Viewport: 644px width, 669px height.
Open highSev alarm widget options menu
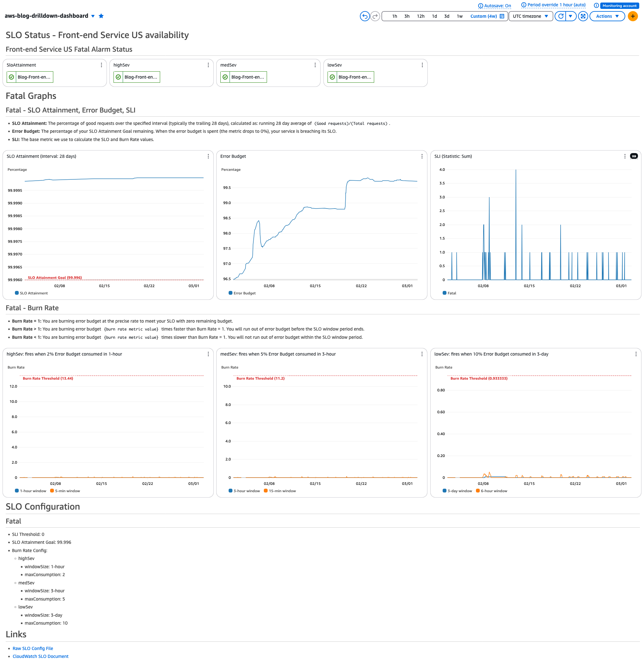tap(208, 65)
